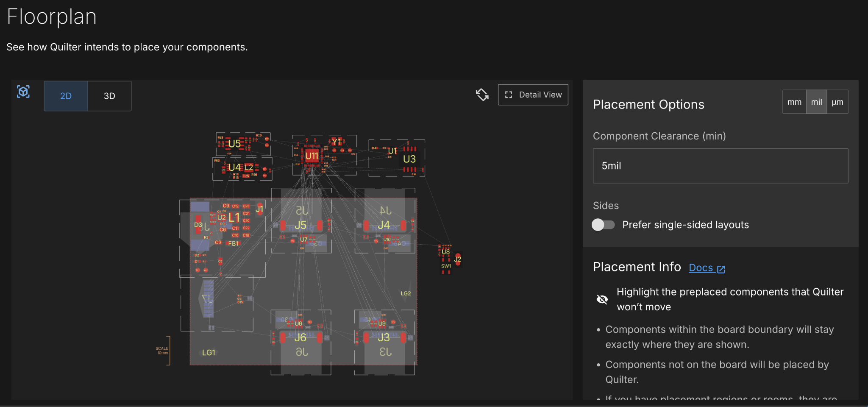Click the Component Clearance input field
This screenshot has height=407, width=868.
(720, 166)
